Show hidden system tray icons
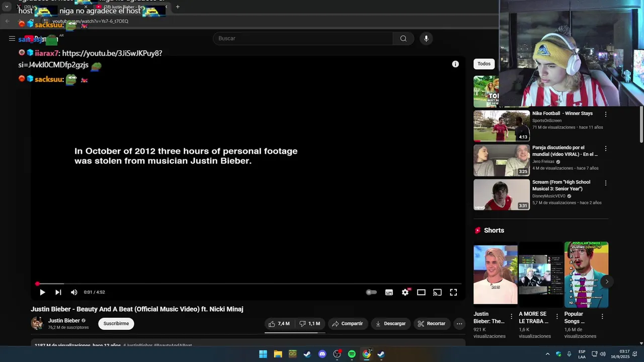 (x=547, y=354)
